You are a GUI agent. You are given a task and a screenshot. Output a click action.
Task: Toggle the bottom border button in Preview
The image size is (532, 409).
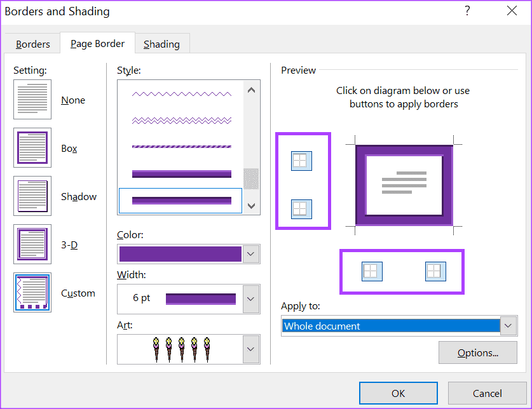coord(301,208)
